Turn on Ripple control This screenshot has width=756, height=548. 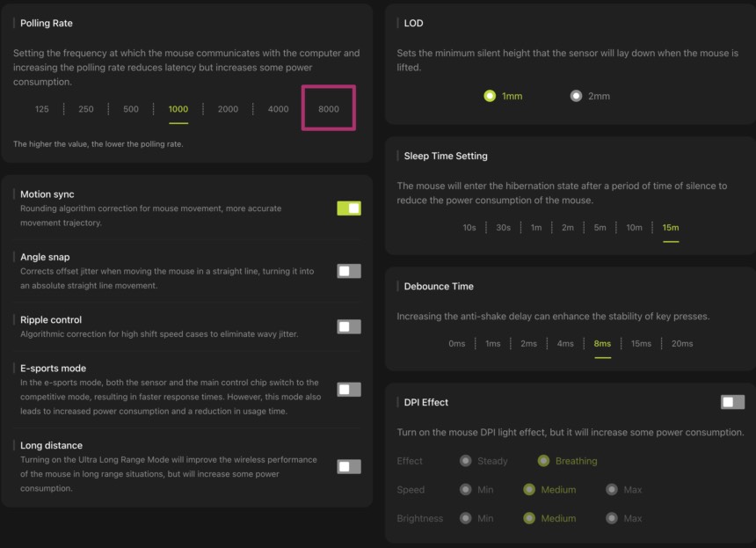[348, 326]
